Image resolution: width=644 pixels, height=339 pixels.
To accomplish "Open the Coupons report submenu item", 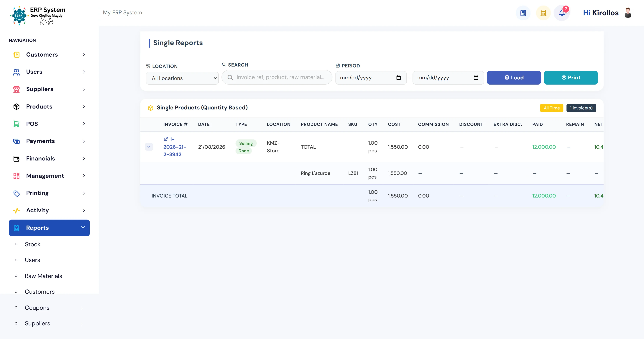I will 37,308.
